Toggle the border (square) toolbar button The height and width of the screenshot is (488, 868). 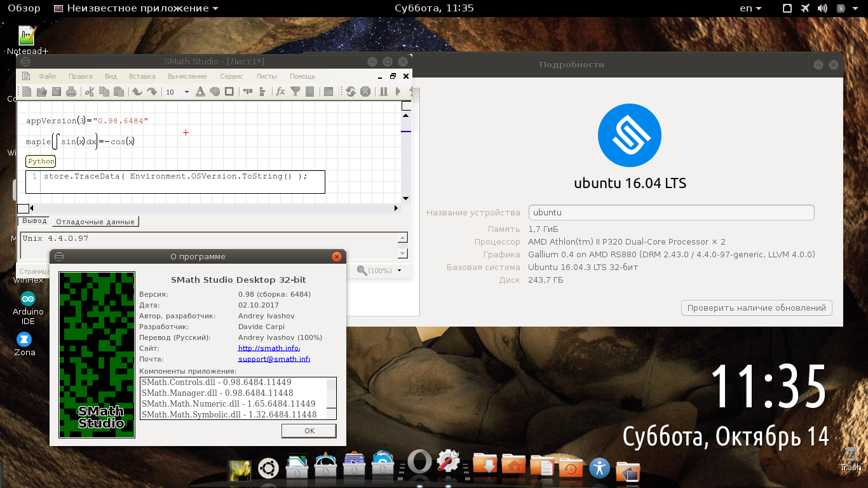point(229,91)
